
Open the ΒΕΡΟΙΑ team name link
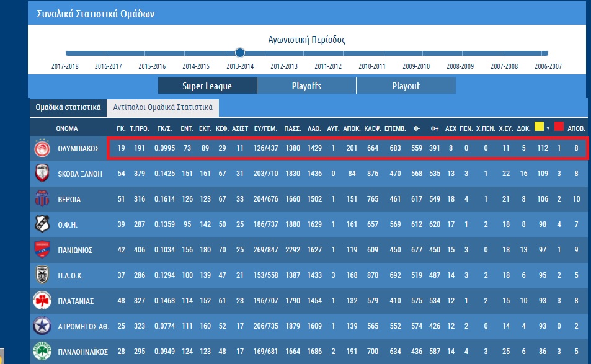tap(69, 199)
